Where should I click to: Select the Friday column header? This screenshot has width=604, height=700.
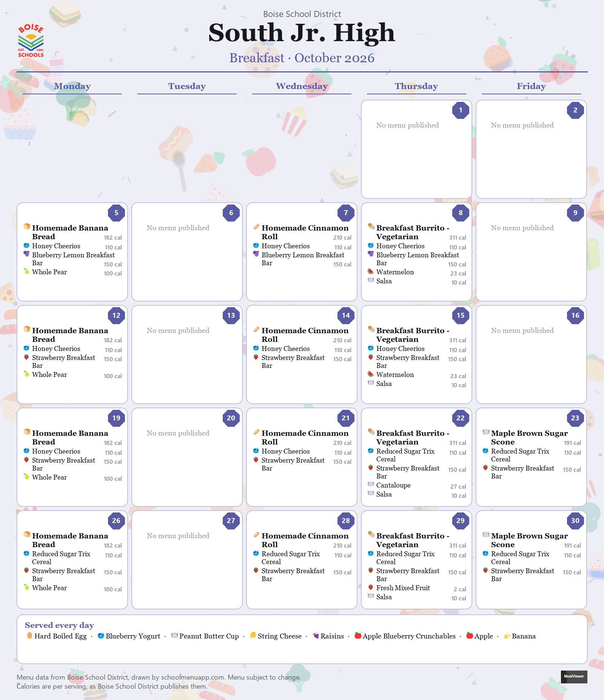click(531, 86)
